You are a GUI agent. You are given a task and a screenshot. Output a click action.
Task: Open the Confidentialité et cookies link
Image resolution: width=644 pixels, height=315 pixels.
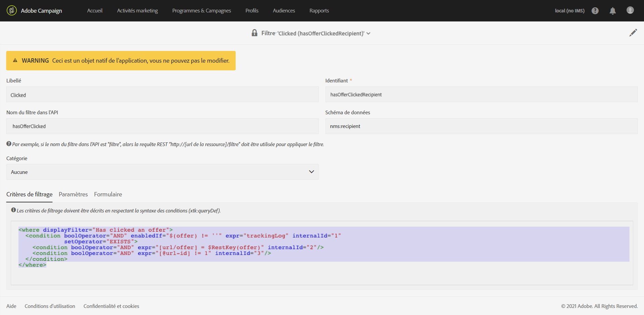111,306
